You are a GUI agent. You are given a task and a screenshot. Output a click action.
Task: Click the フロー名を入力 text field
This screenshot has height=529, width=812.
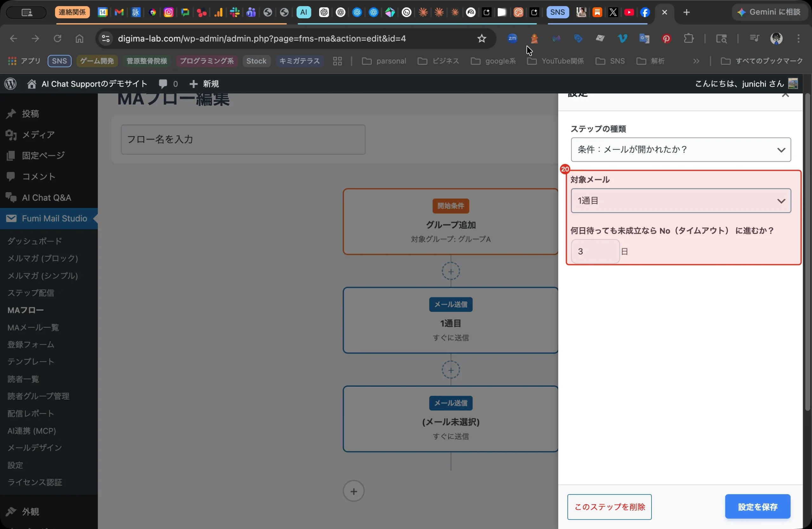point(243,139)
